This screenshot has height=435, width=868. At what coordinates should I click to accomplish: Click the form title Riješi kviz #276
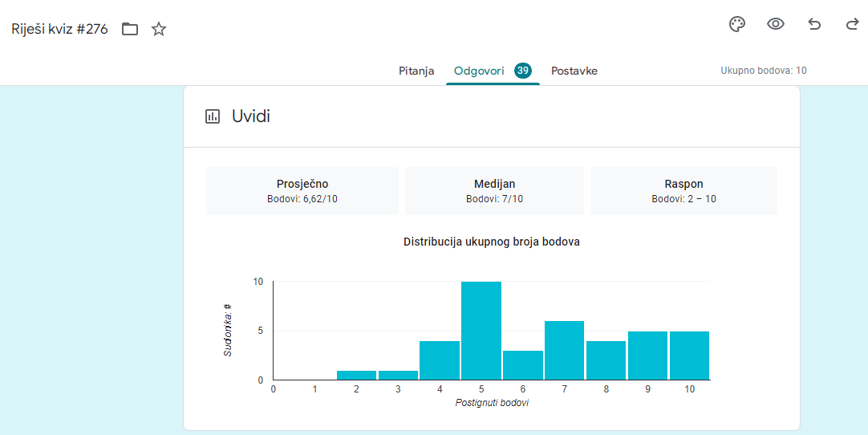60,29
